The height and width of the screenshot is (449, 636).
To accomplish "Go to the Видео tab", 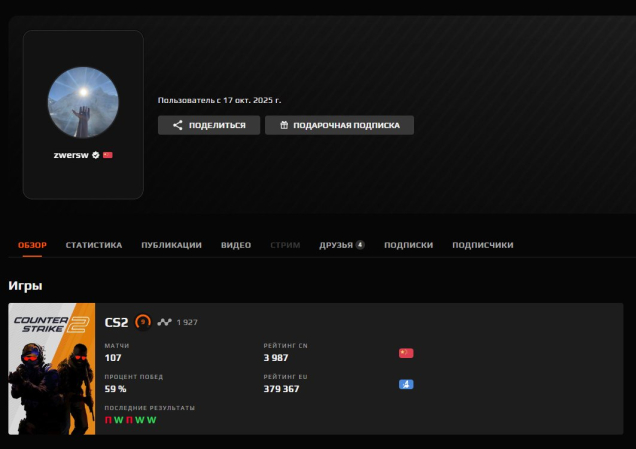I will point(236,245).
